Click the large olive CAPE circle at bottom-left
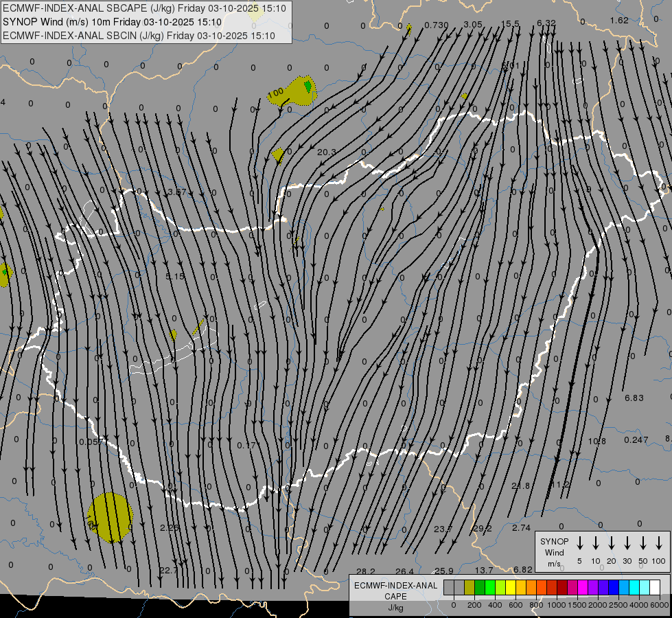This screenshot has height=618, width=672. (110, 517)
